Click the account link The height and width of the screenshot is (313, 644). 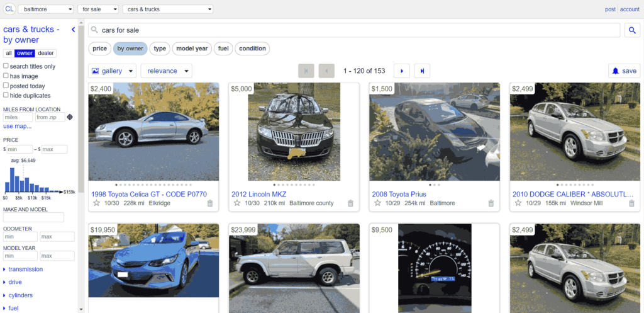[x=630, y=9]
